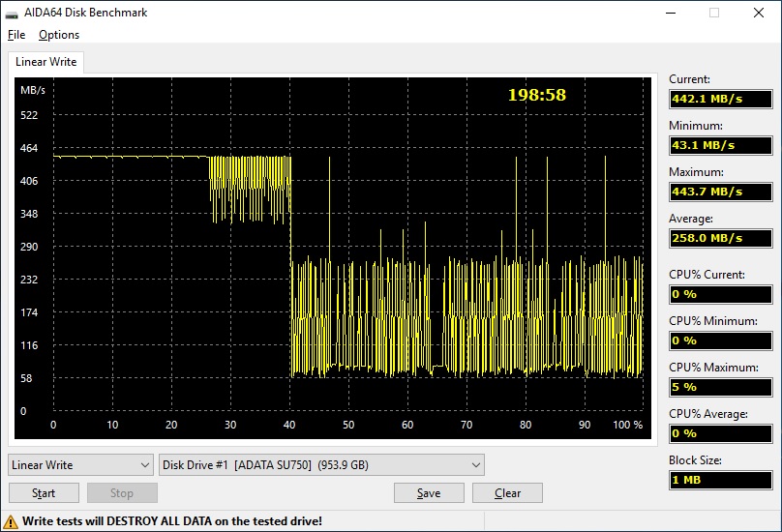Open the File menu
This screenshot has width=782, height=532.
(16, 35)
